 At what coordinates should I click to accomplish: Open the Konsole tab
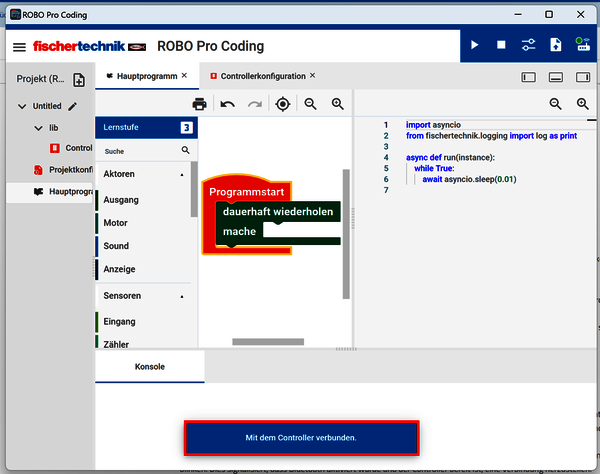150,366
